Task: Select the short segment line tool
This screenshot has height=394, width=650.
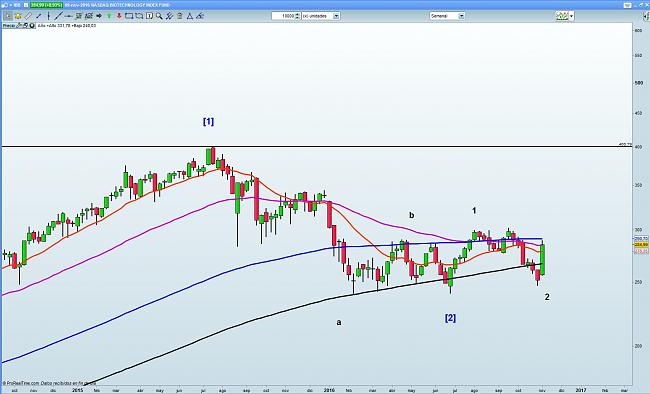Action: [39, 16]
